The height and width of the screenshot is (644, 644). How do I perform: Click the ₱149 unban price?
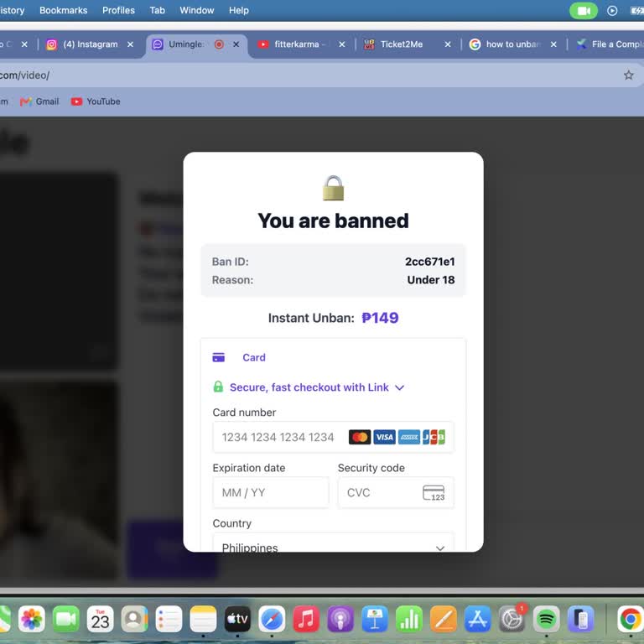(x=380, y=318)
